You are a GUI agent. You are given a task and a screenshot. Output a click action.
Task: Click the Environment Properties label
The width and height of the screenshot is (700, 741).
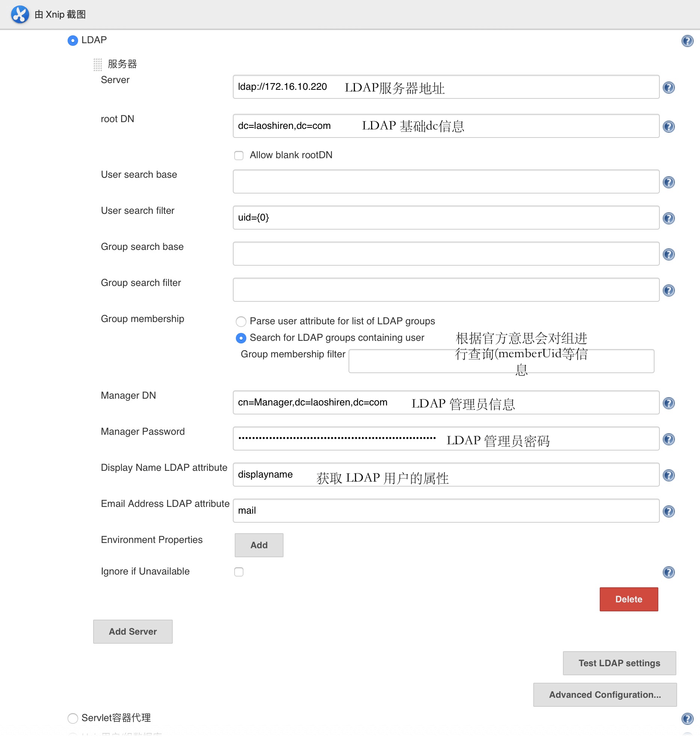tap(152, 540)
